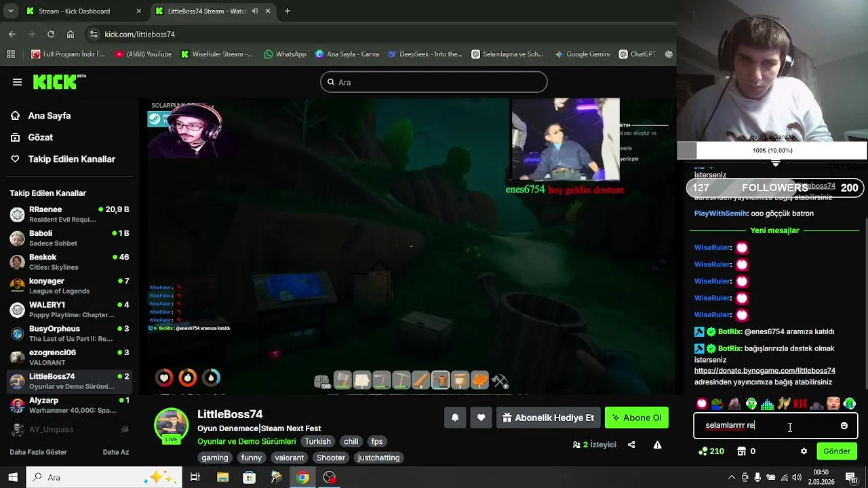Screen dimensions: 868x488
Task: Open a new Chrome tab
Action: pyautogui.click(x=288, y=11)
